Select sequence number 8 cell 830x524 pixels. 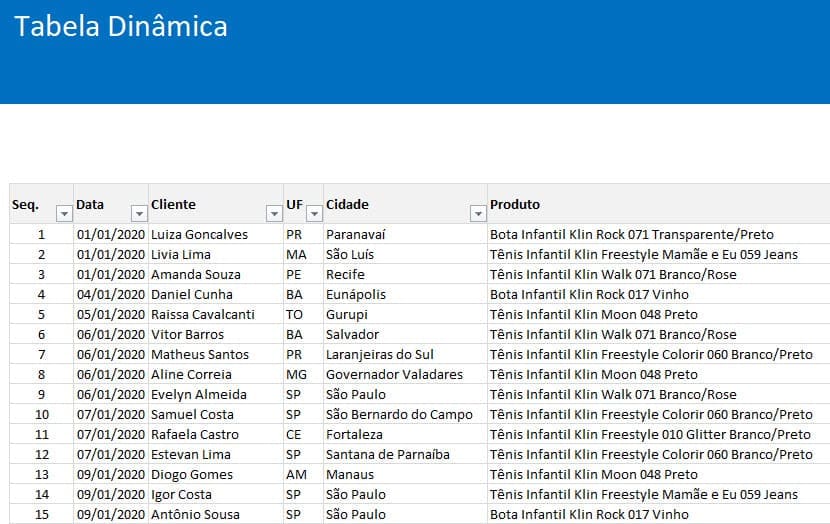point(41,375)
